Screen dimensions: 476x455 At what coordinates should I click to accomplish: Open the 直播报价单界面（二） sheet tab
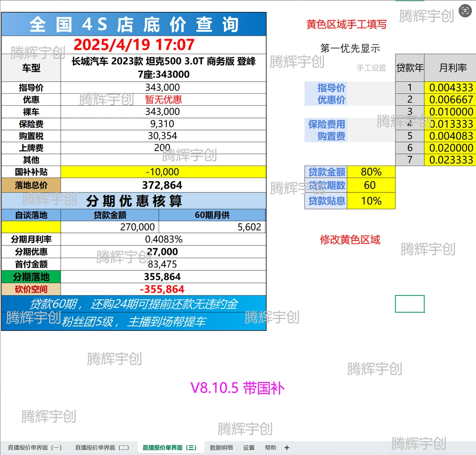pyautogui.click(x=102, y=448)
